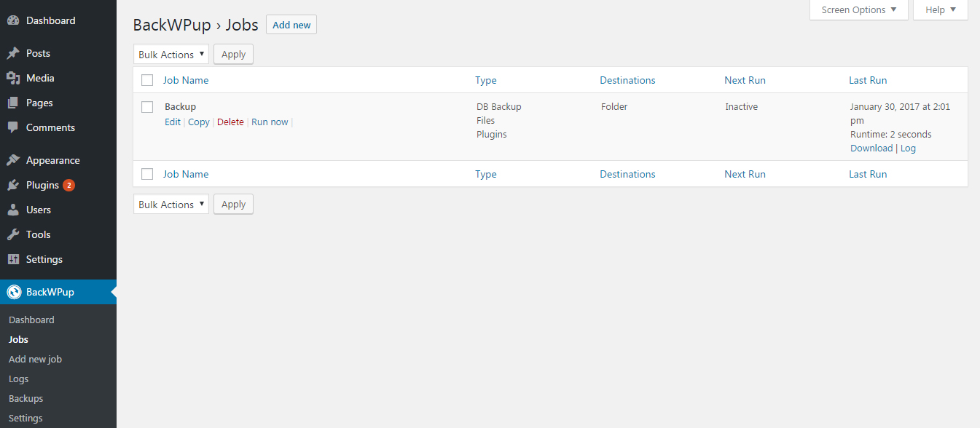Click the "Inactive" next run status

pyautogui.click(x=742, y=106)
